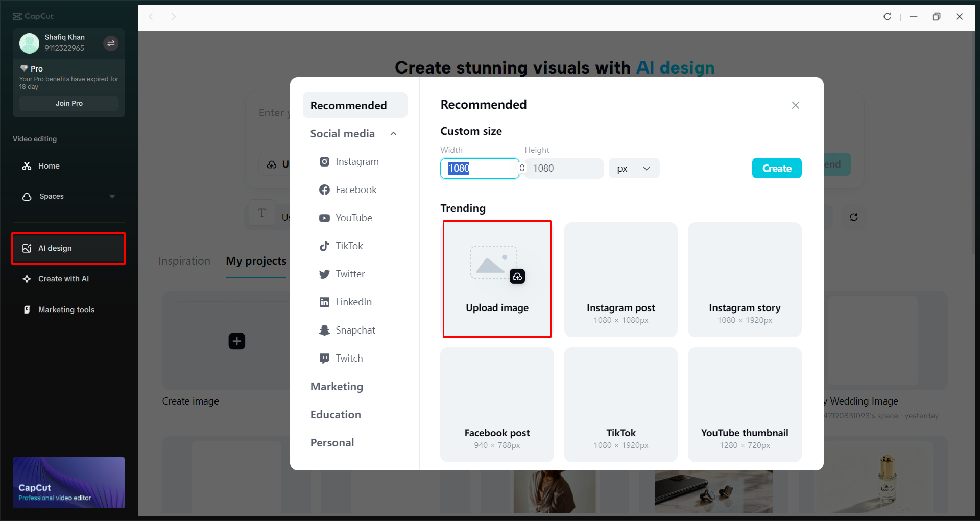Screen dimensions: 980x521
Task: Click the Create button for custom size
Action: click(x=776, y=168)
